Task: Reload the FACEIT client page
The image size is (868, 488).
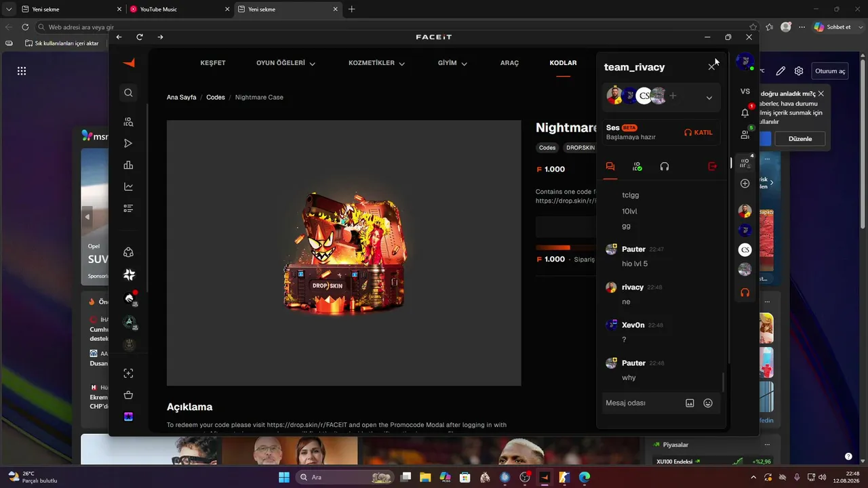Action: pyautogui.click(x=140, y=37)
